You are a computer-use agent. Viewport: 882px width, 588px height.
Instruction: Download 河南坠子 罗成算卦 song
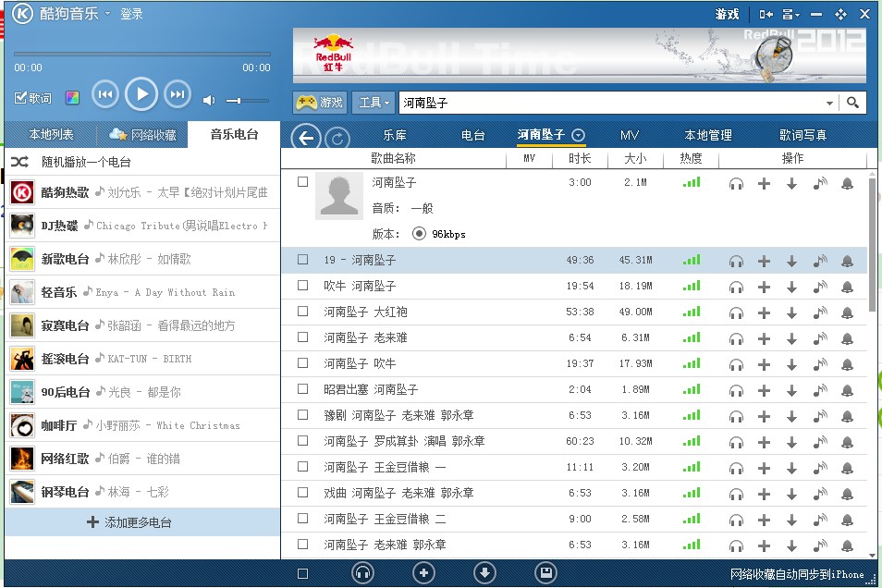(x=791, y=442)
